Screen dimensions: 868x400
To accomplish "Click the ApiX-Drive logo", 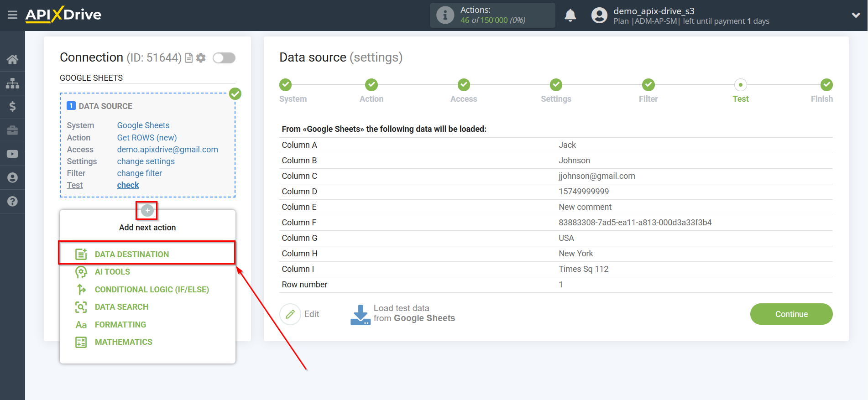I will click(63, 15).
